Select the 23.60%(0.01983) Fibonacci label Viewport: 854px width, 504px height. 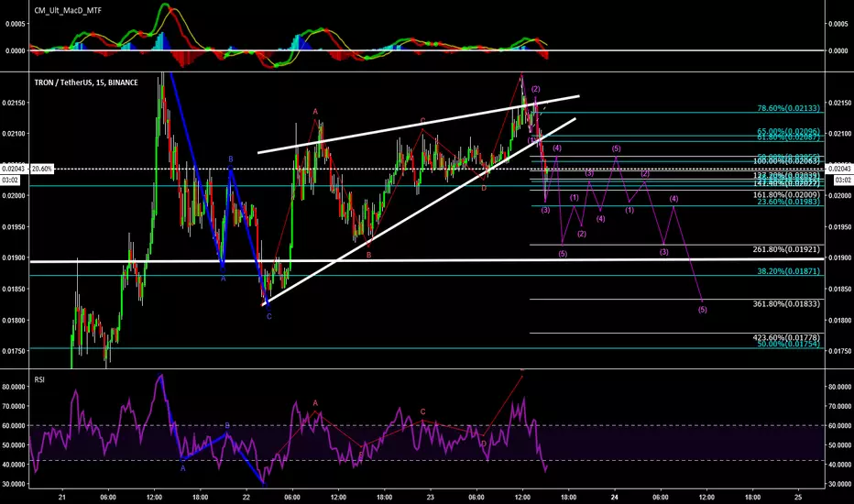[788, 202]
